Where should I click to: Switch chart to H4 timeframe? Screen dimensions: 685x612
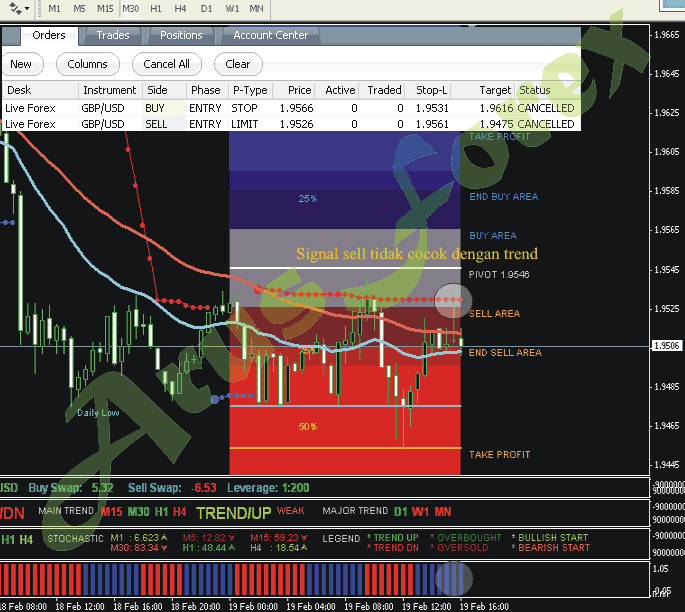[x=181, y=8]
